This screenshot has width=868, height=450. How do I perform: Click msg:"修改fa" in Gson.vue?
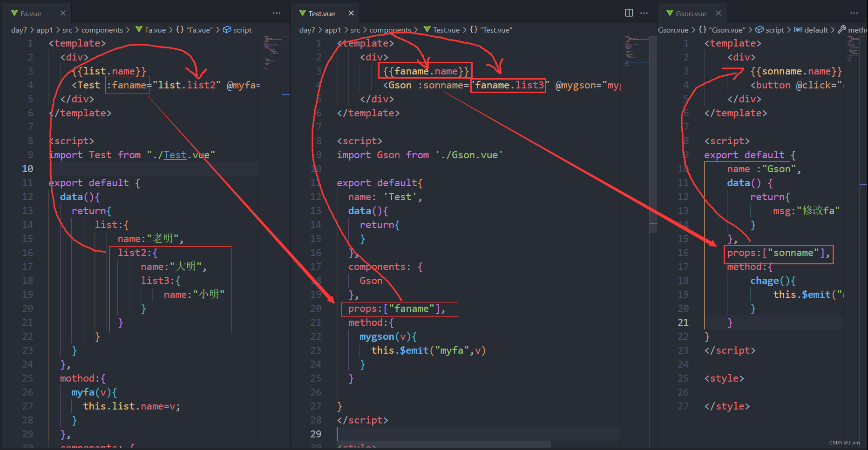pyautogui.click(x=806, y=211)
